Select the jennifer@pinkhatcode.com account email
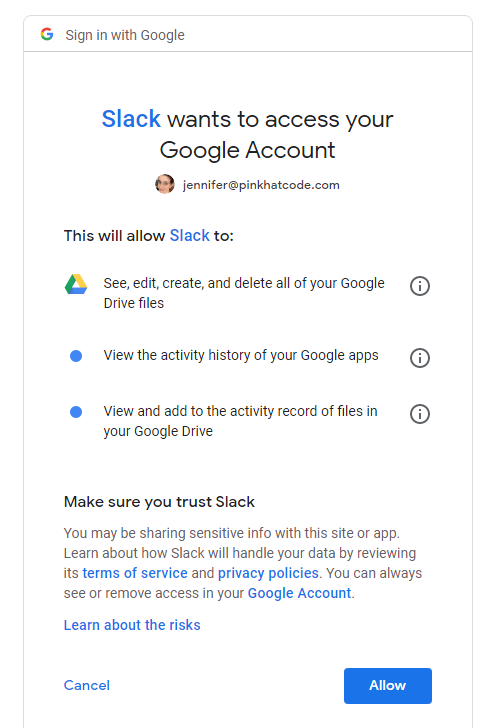492x728 pixels. tap(261, 185)
